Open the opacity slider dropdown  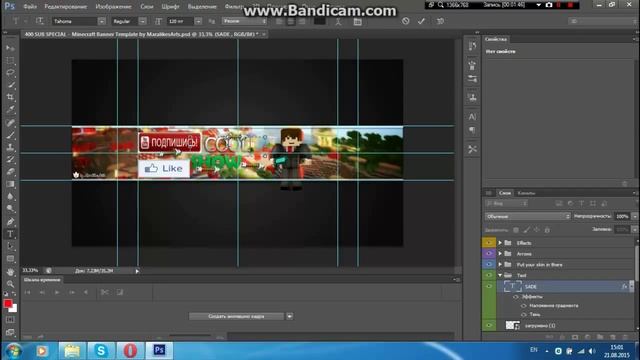(635, 216)
